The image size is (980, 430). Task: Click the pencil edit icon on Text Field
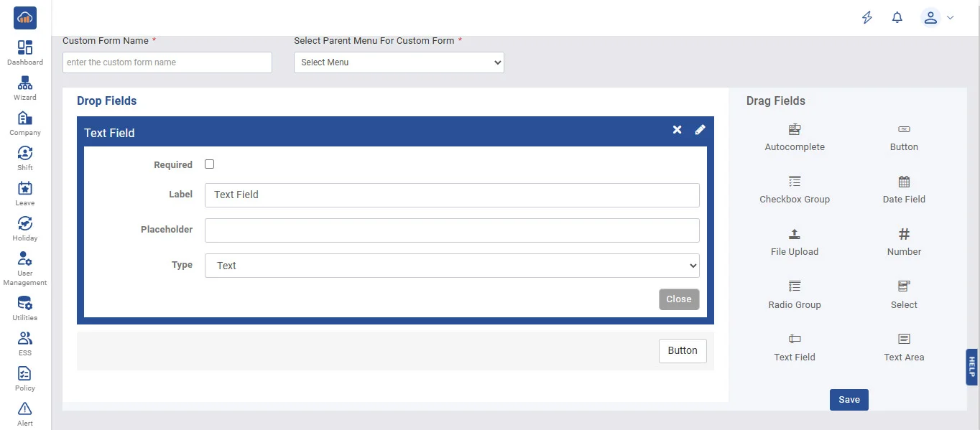(700, 130)
